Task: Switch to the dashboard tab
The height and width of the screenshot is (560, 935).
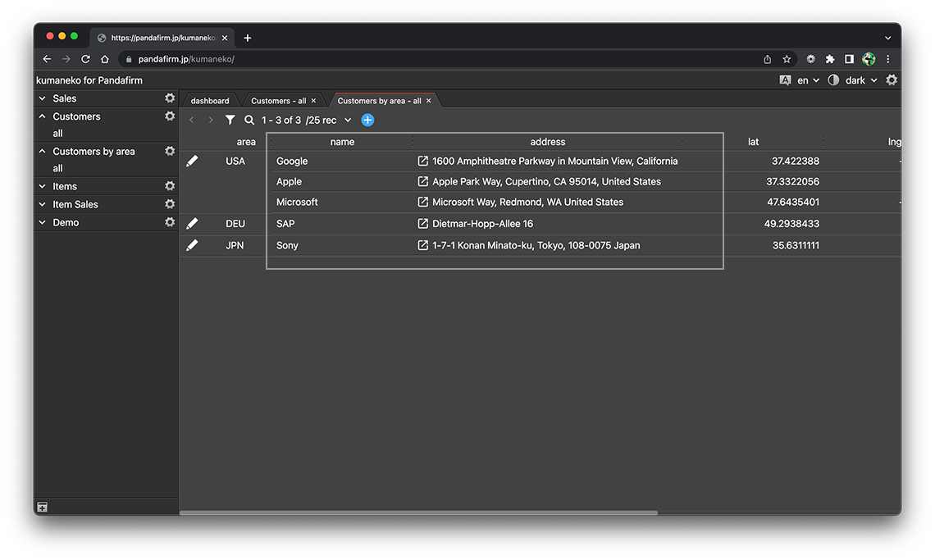Action: click(x=210, y=101)
